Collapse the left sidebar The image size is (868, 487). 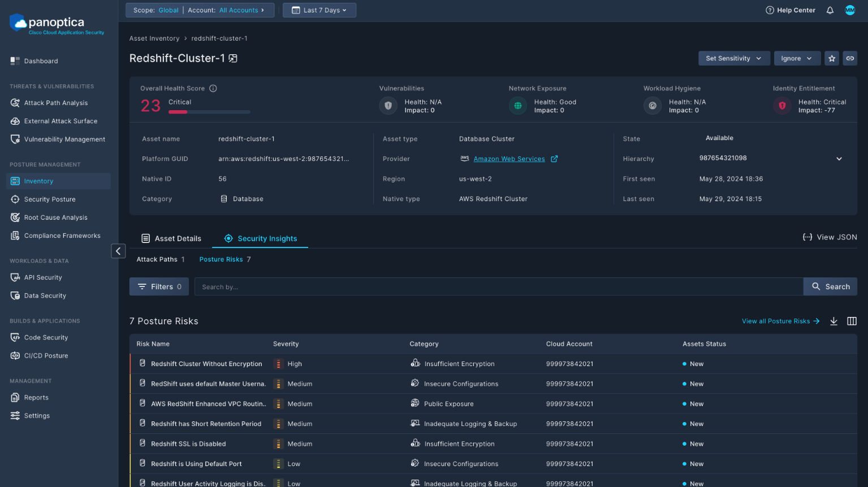(118, 251)
